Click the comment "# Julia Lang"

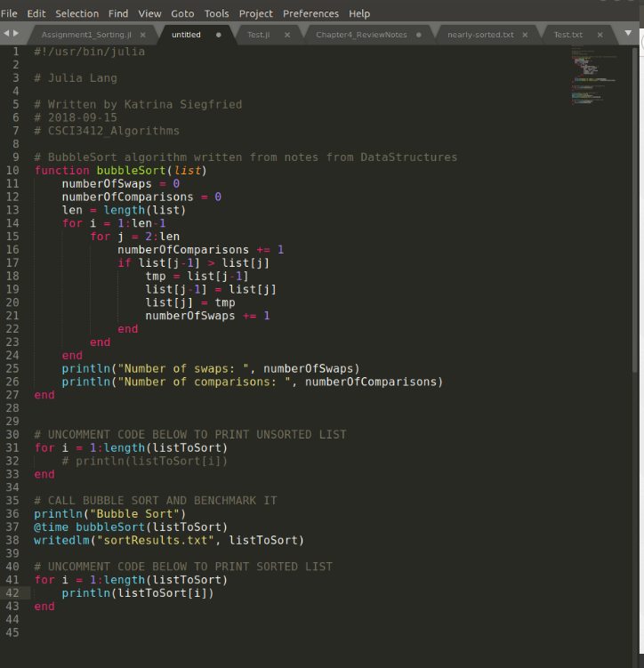76,78
